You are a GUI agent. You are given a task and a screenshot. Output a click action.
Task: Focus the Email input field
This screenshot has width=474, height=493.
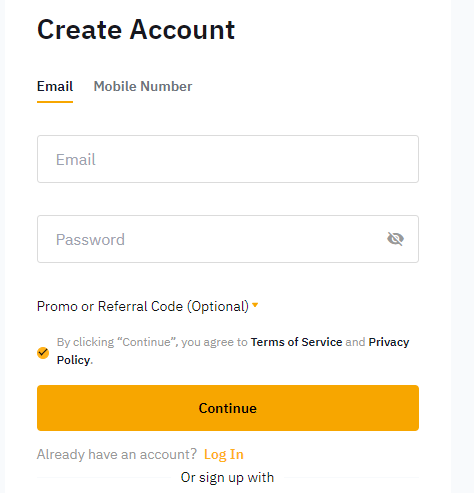[x=228, y=159]
